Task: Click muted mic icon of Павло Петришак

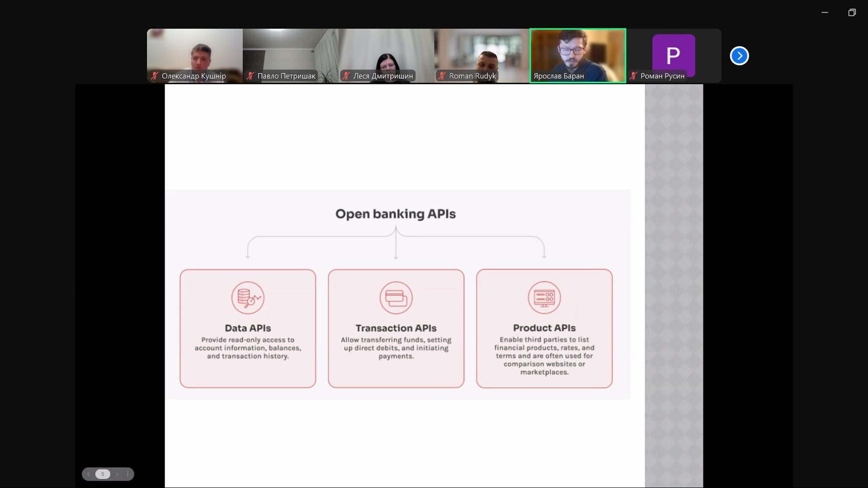Action: (250, 76)
